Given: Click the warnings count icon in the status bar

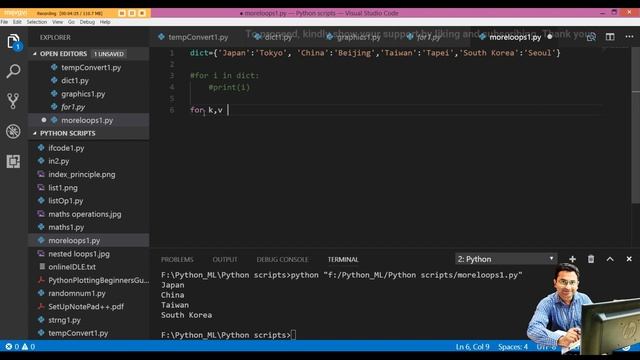Looking at the screenshot, I should pos(25,347).
